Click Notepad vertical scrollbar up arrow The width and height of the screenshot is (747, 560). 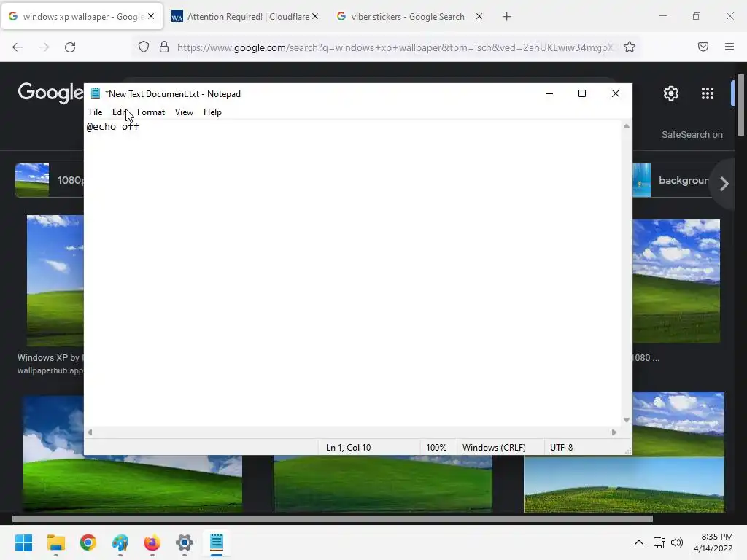click(x=627, y=126)
